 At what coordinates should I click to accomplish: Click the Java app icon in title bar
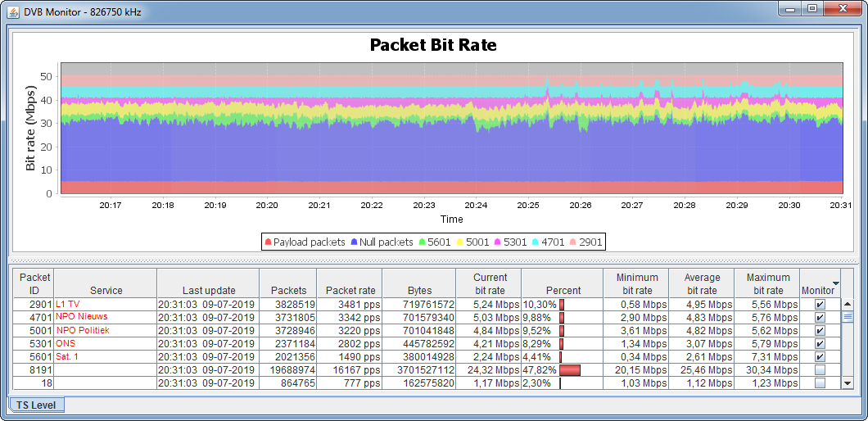click(13, 11)
